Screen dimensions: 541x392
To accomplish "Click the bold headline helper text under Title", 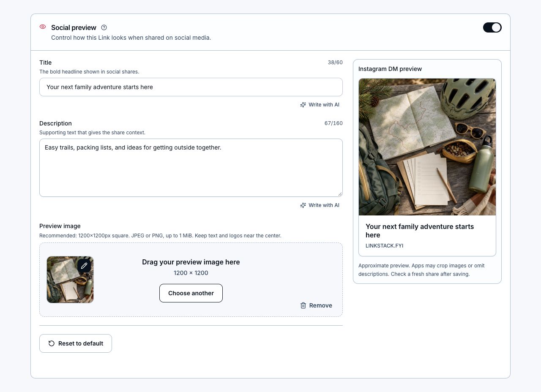I will point(89,72).
